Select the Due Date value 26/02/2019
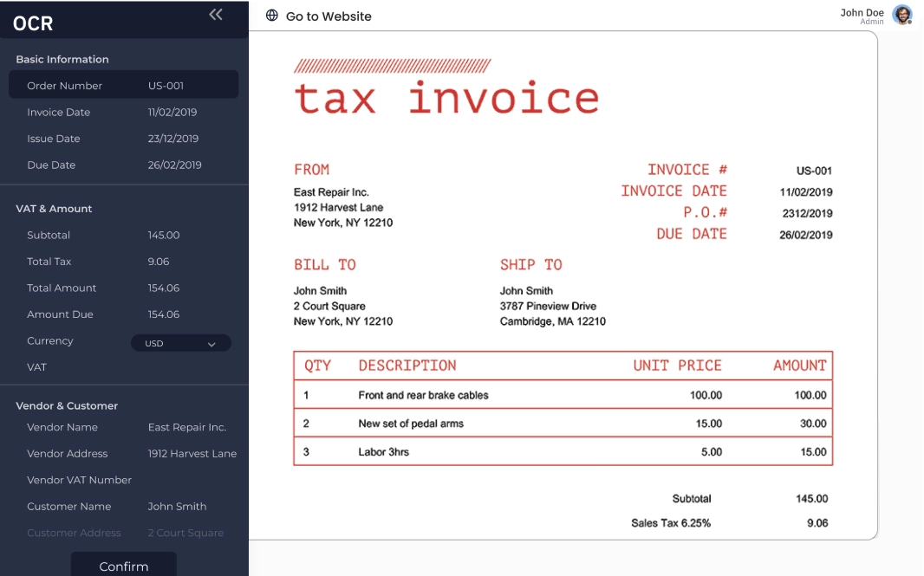 point(174,165)
